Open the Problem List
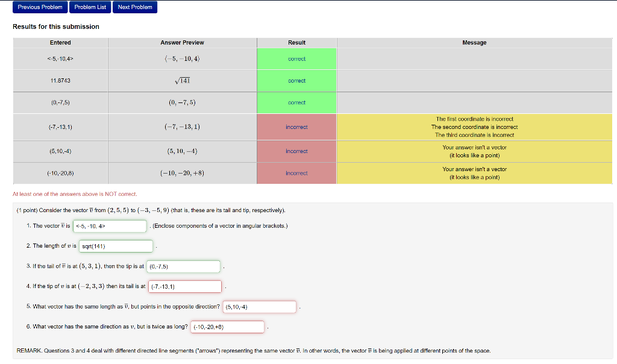Image resolution: width=617 pixels, height=364 pixels. pos(90,7)
